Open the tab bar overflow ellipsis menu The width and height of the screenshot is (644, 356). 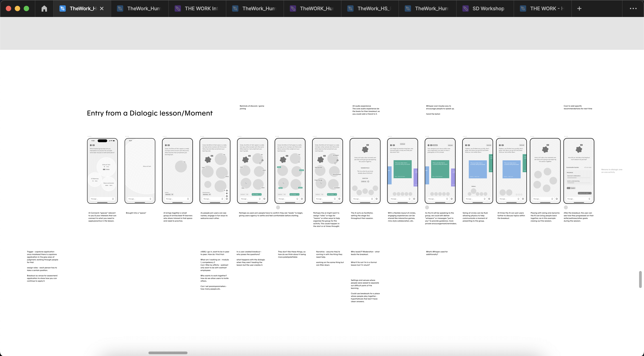[x=633, y=8]
